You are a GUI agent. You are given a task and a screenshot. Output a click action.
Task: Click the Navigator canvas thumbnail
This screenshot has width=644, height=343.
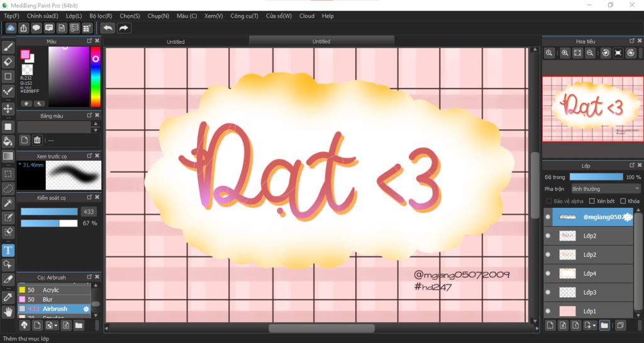(x=592, y=109)
